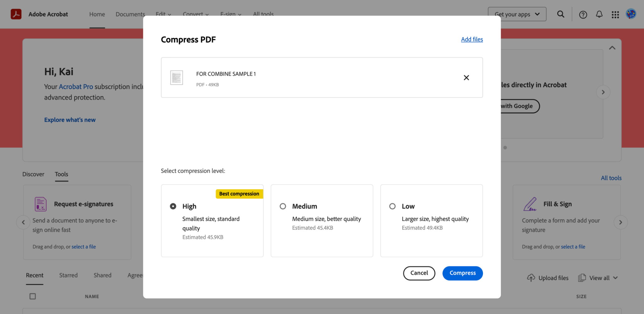Click the Add files link
The width and height of the screenshot is (644, 314).
pyautogui.click(x=472, y=39)
